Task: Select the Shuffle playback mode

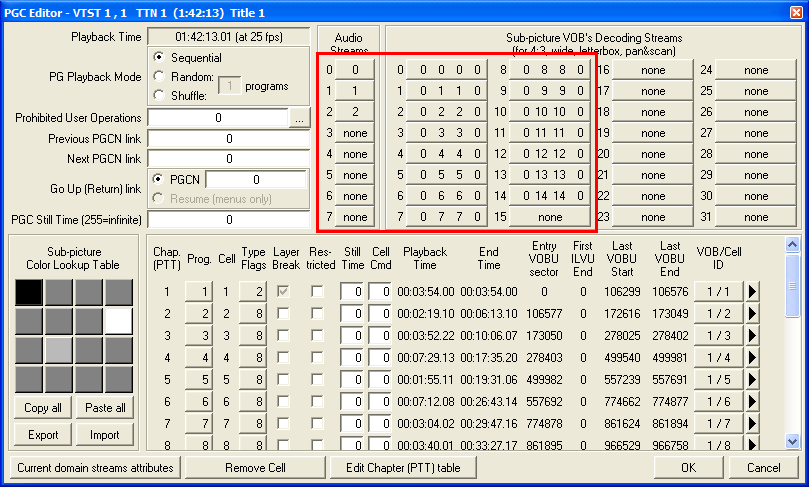Action: click(160, 95)
